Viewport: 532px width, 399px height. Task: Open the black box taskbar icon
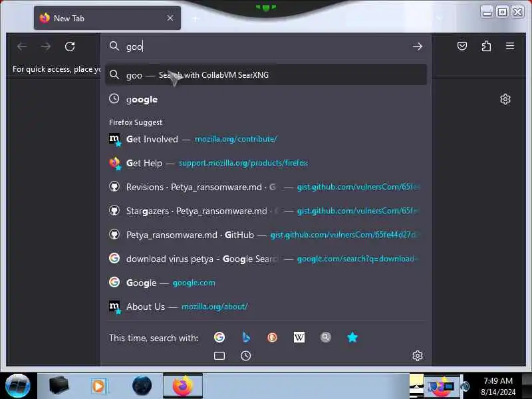[59, 386]
